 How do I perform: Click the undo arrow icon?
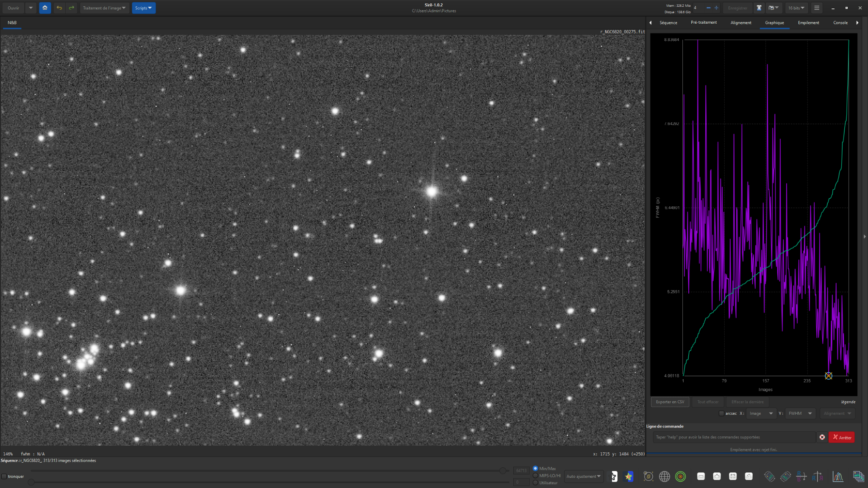[59, 8]
